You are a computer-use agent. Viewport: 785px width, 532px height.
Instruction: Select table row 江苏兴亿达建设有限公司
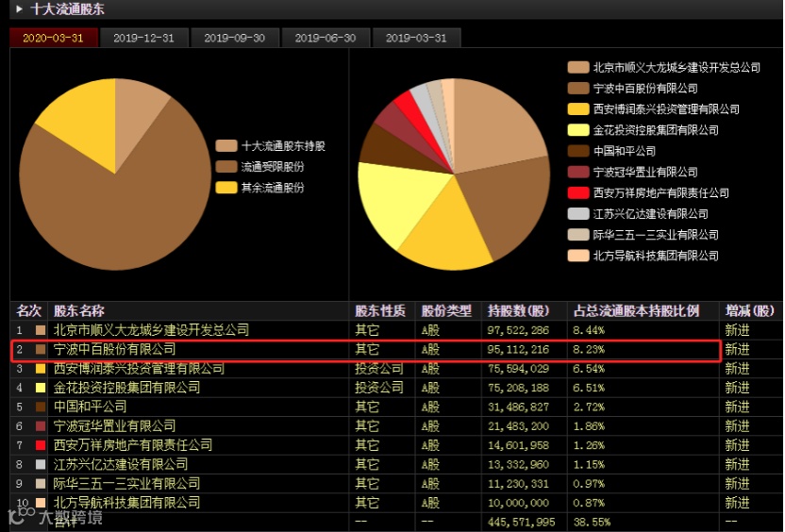click(395, 464)
